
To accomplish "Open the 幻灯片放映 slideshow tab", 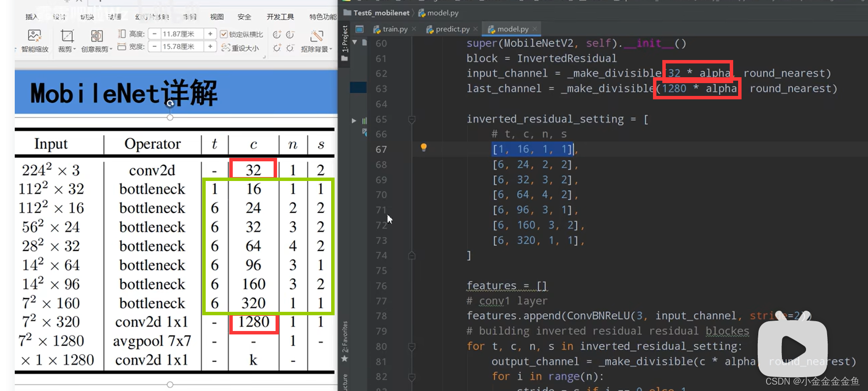I will coord(152,17).
